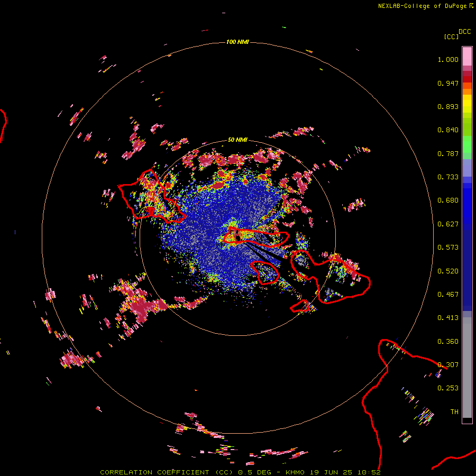The width and height of the screenshot is (476, 476).
Task: Select the 0.787 legend value
Action: (x=448, y=153)
